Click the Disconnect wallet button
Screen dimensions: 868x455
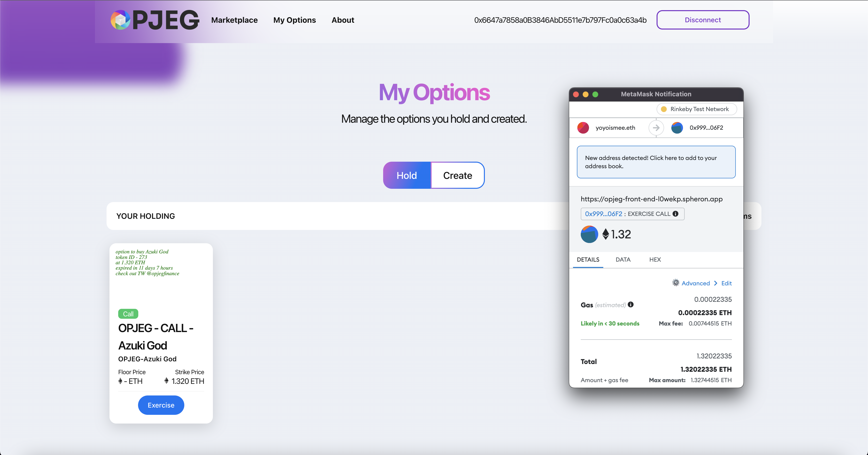click(703, 20)
